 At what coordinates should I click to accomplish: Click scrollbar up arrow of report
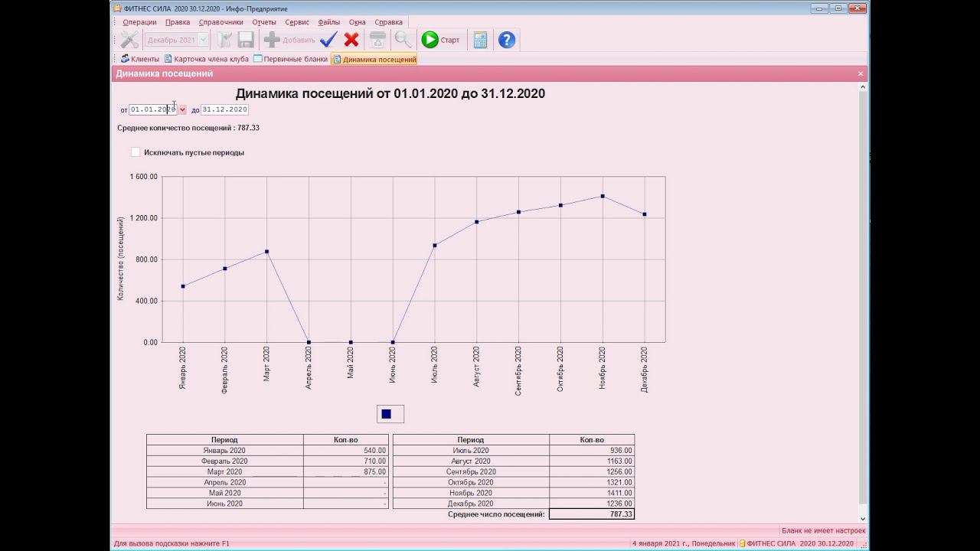click(x=863, y=87)
